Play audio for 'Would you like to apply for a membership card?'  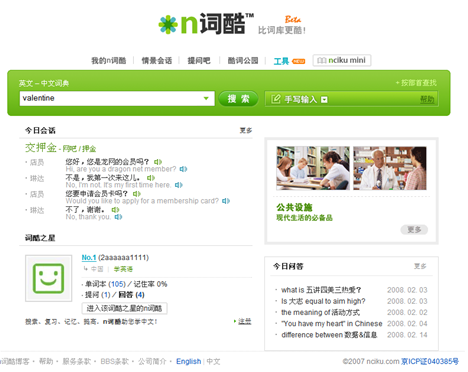point(226,201)
